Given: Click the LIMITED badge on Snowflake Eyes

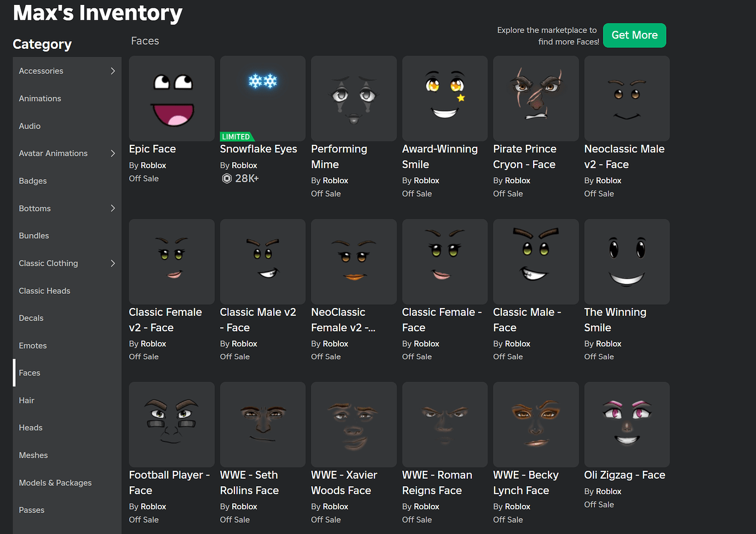Looking at the screenshot, I should coord(237,137).
